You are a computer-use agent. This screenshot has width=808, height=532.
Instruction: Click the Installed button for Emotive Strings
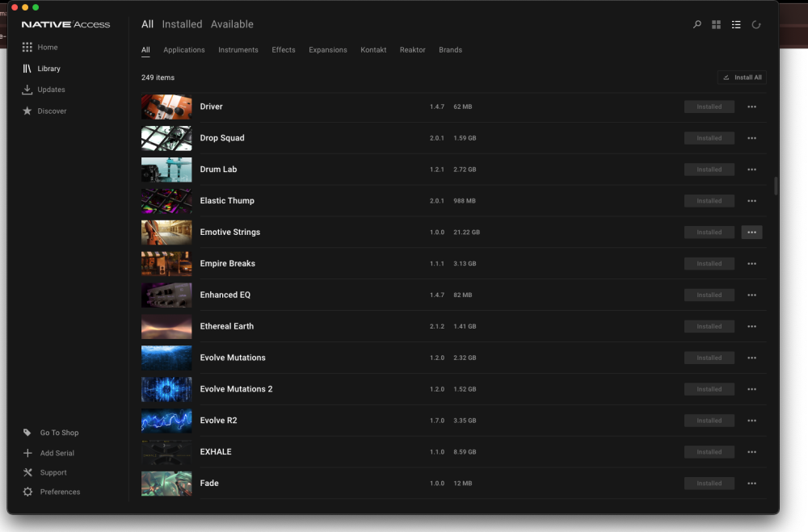click(709, 232)
